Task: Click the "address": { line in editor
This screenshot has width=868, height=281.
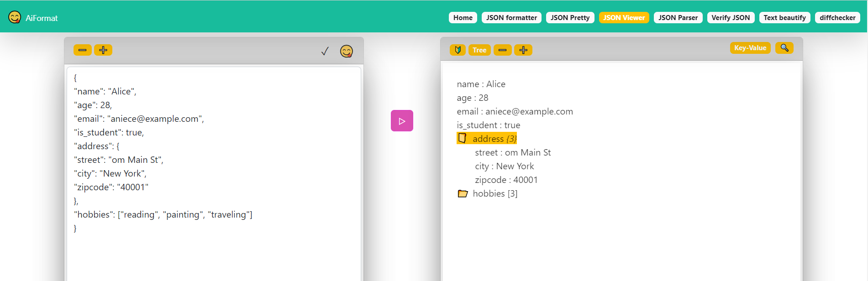Action: pyautogui.click(x=97, y=146)
